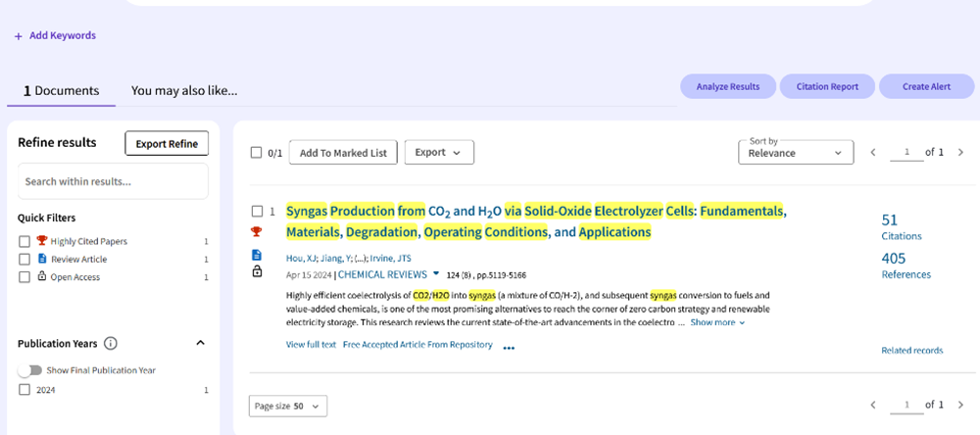The image size is (980, 435).
Task: Click the Search within results field
Action: coord(113,181)
